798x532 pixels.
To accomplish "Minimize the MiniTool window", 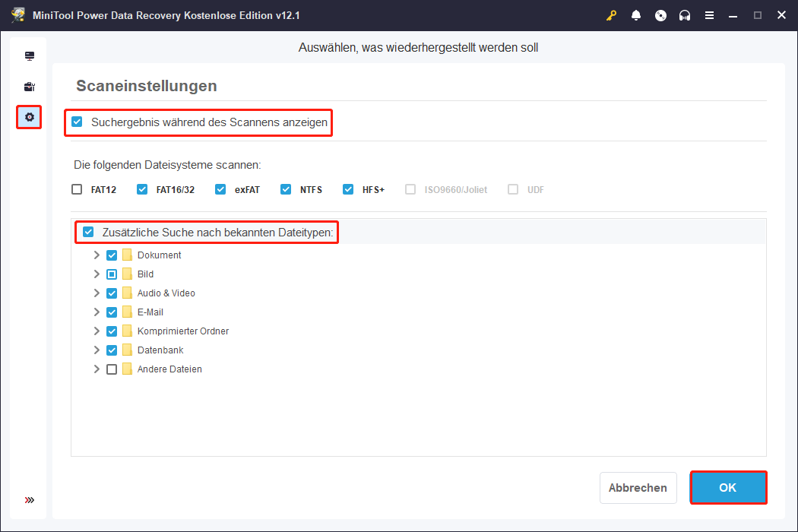I will pyautogui.click(x=733, y=15).
